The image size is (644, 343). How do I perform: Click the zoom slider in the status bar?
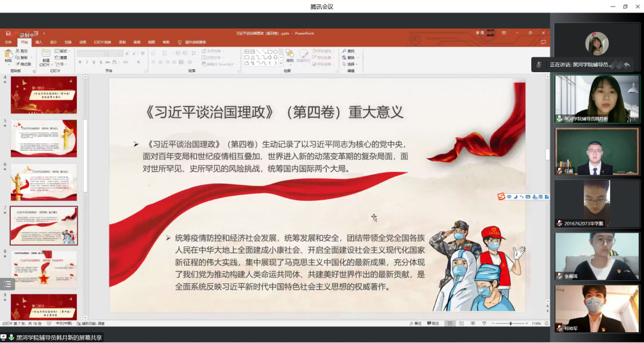click(510, 323)
